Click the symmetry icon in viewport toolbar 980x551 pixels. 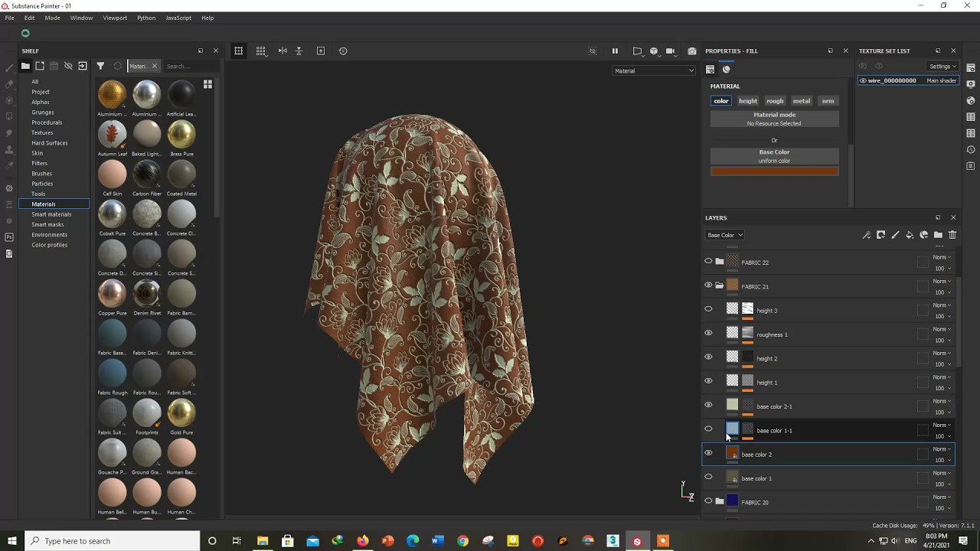283,51
